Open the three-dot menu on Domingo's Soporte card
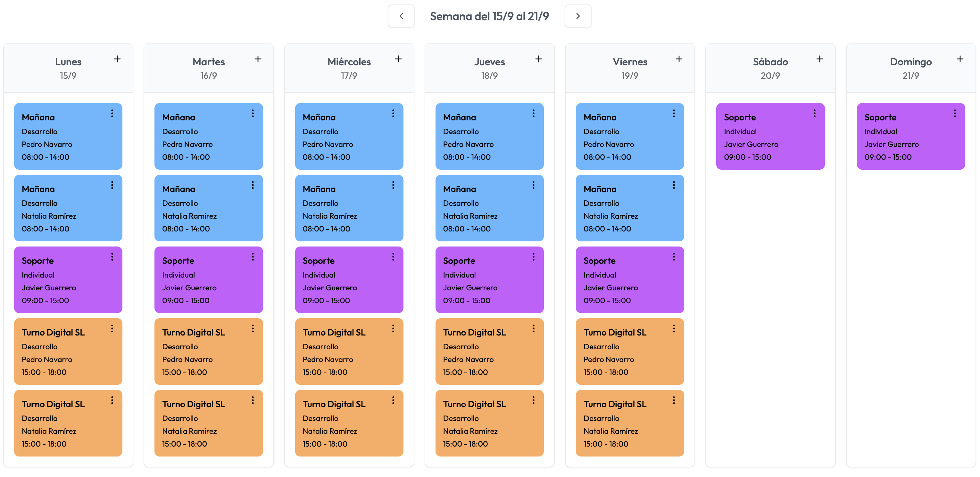This screenshot has height=477, width=980. (955, 113)
